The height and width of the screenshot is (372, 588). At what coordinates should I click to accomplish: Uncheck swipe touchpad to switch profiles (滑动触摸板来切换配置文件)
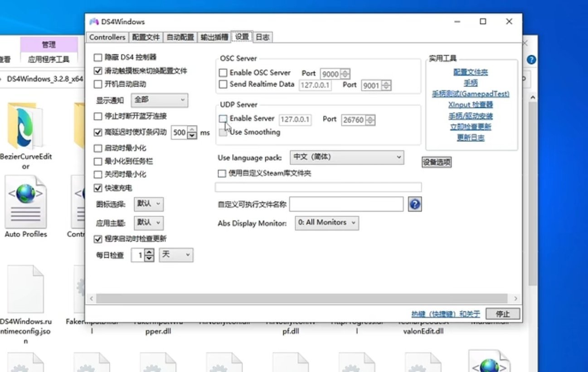tap(98, 71)
